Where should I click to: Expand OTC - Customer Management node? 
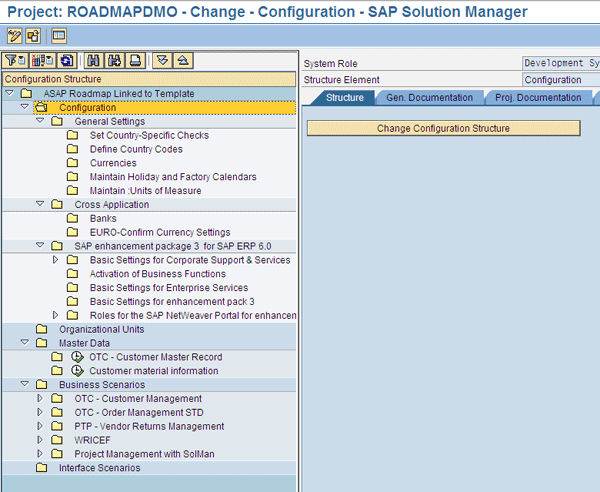(40, 398)
